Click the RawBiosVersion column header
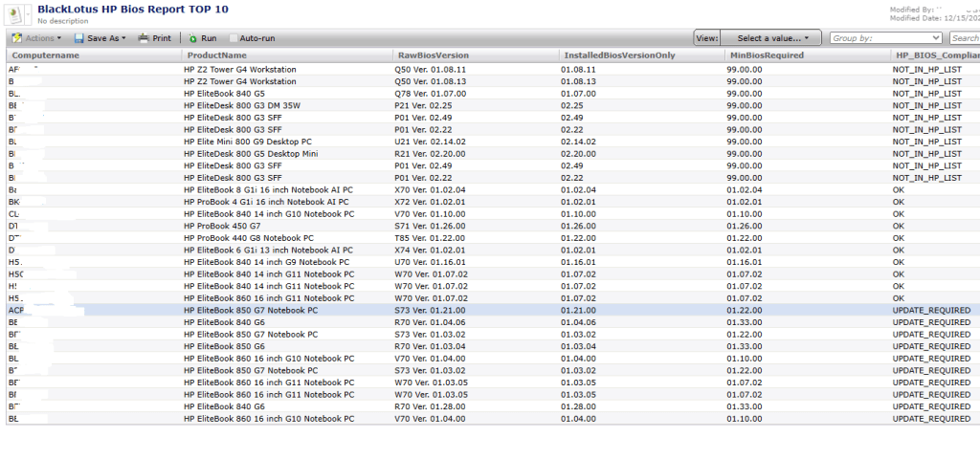This screenshot has width=980, height=459. tap(433, 55)
